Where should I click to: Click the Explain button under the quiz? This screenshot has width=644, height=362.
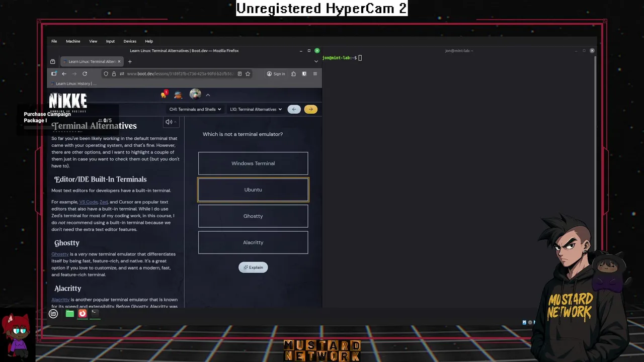click(253, 267)
